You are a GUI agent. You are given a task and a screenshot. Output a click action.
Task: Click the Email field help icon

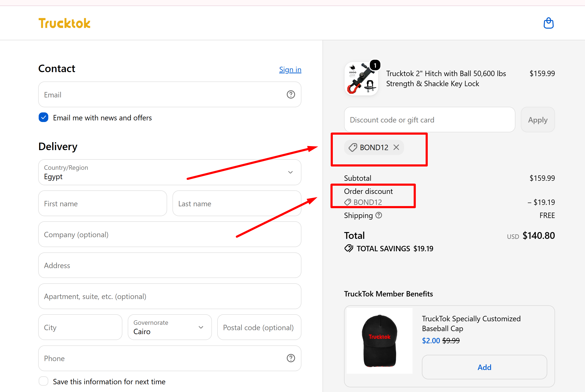[291, 95]
